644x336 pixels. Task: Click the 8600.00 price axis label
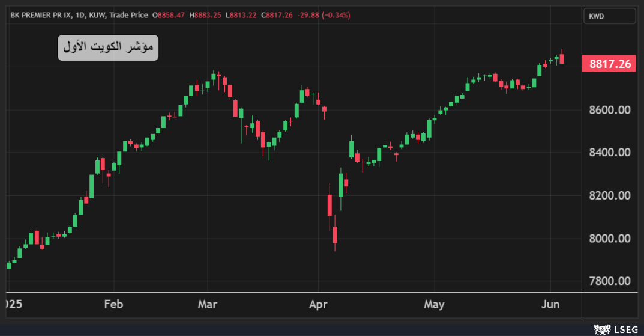click(609, 110)
